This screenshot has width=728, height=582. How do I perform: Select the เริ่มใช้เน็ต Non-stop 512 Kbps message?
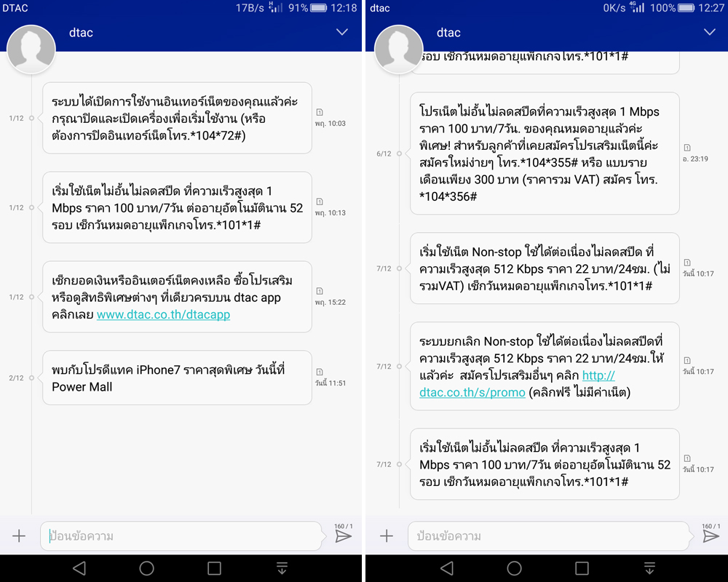click(545, 268)
